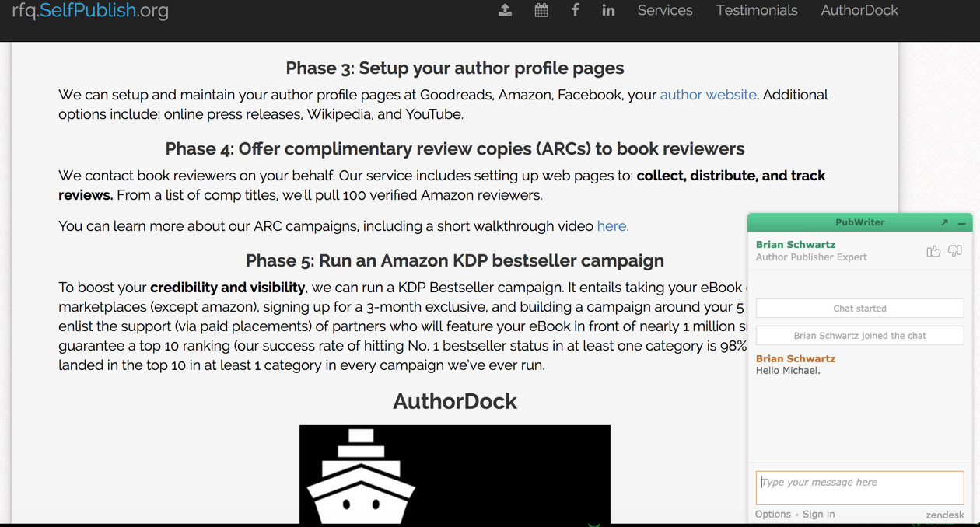The image size is (980, 527).
Task: Rate the chat with thumbs down
Action: [x=955, y=251]
